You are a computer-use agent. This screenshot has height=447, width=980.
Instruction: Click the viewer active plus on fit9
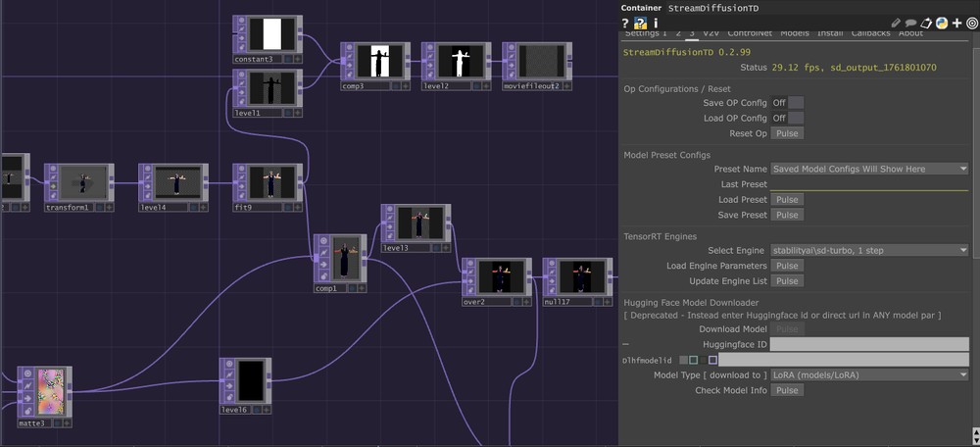tap(298, 207)
